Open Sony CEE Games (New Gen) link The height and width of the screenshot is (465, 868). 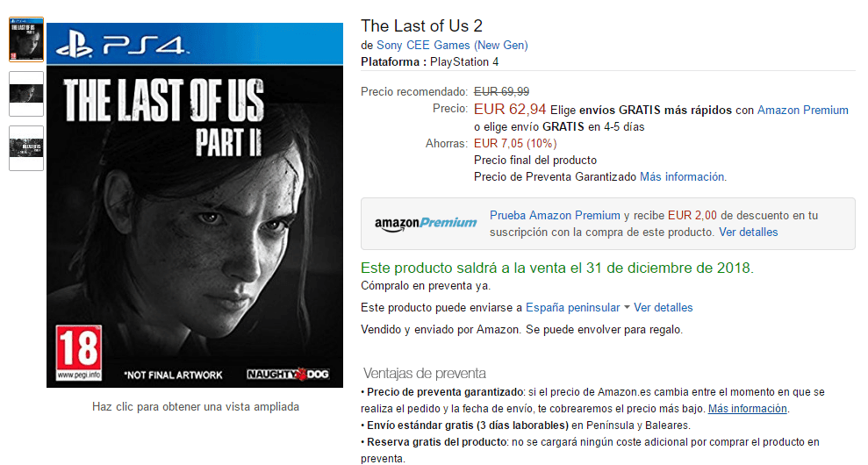click(452, 45)
